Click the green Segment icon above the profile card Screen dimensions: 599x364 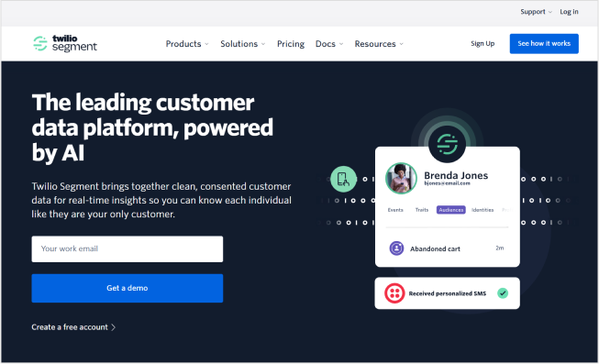447,144
